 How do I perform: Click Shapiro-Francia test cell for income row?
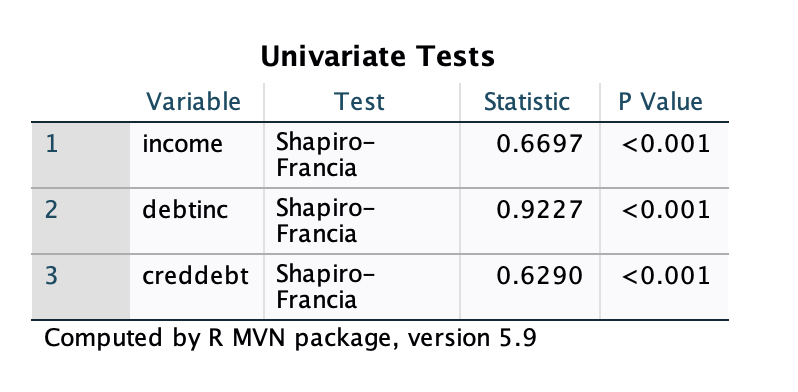[362, 155]
